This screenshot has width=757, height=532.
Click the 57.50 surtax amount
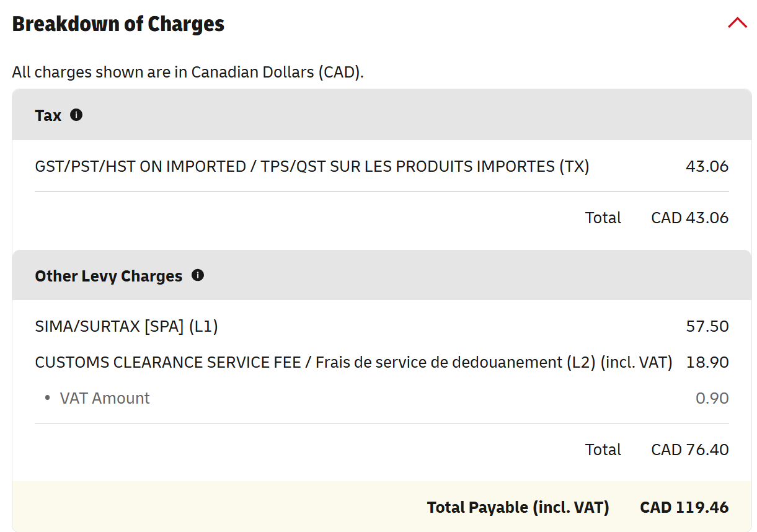(x=707, y=326)
